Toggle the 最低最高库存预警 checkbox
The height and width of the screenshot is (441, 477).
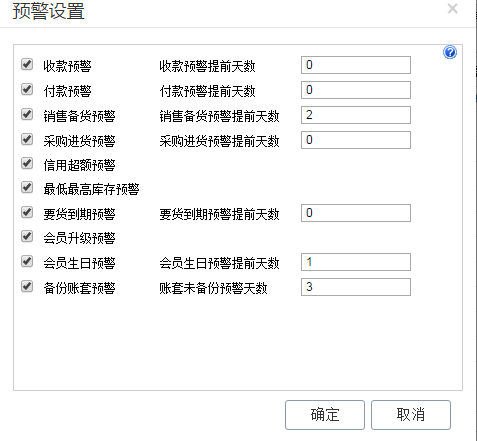click(27, 187)
